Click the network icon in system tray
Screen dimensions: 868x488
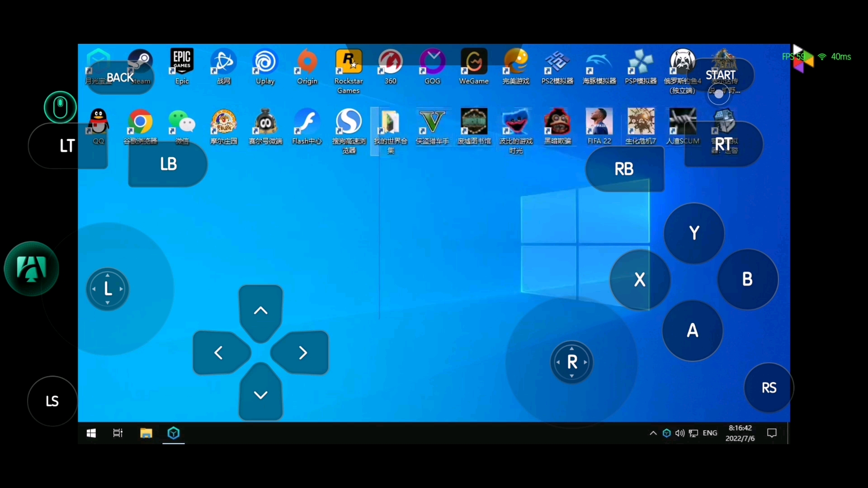tap(693, 433)
